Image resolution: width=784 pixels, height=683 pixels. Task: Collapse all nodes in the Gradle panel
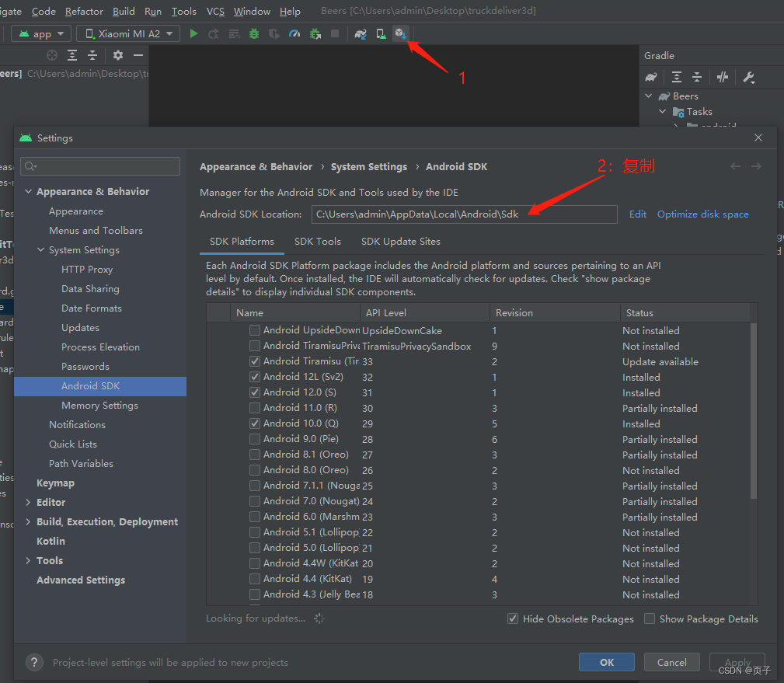[697, 76]
